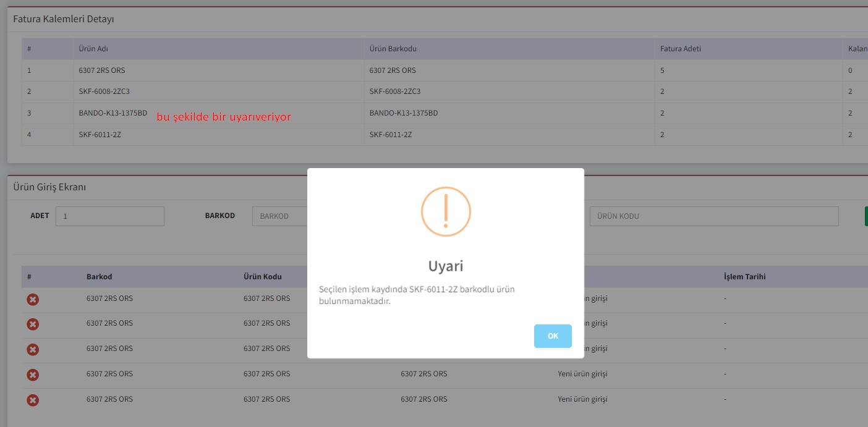Viewport: 868px width, 427px height.
Task: Click the green button beside the ÜRÜN KODU field
Action: 866,216
